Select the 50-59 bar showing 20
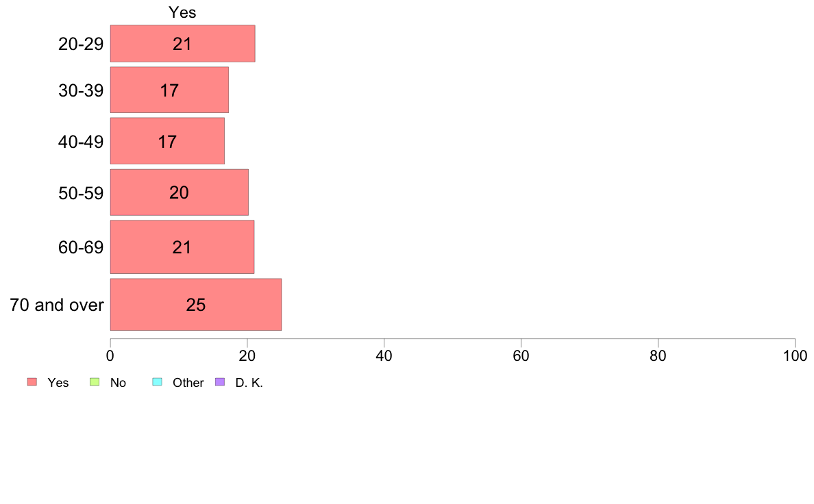Image resolution: width=814 pixels, height=504 pixels. tap(179, 192)
